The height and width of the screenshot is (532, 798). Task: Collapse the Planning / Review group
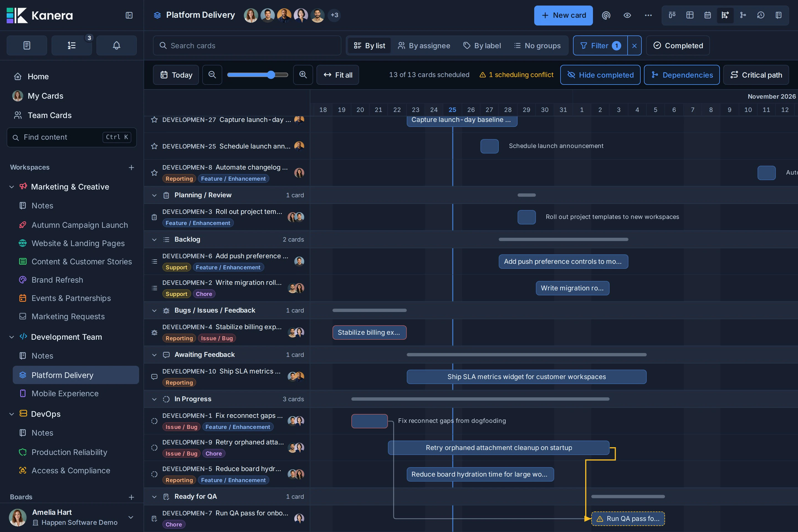154,195
